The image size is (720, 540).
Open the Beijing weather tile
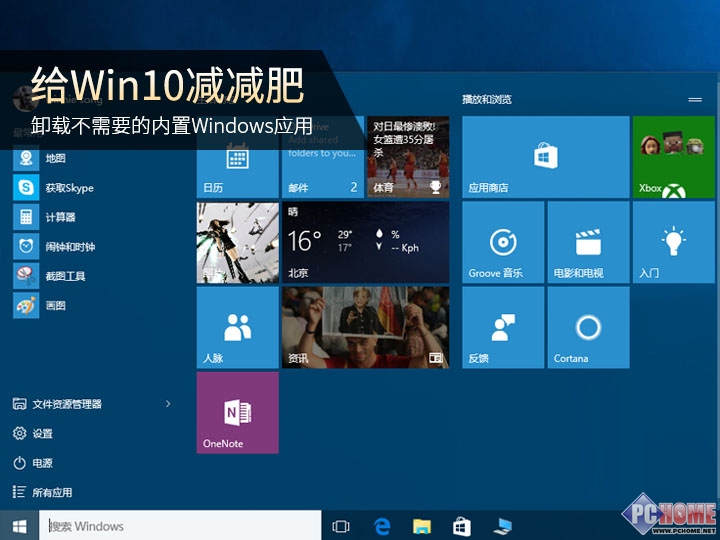coord(366,242)
